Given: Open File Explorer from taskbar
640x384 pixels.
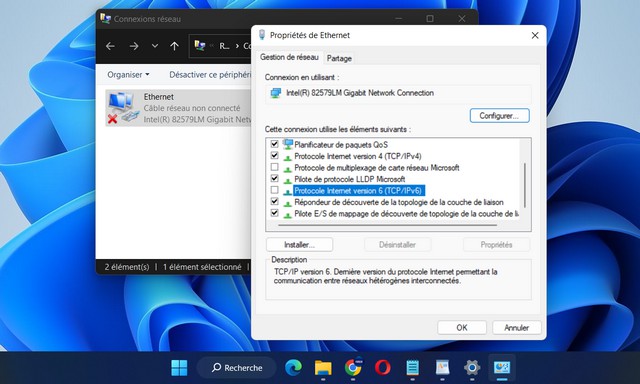Looking at the screenshot, I should point(323,368).
